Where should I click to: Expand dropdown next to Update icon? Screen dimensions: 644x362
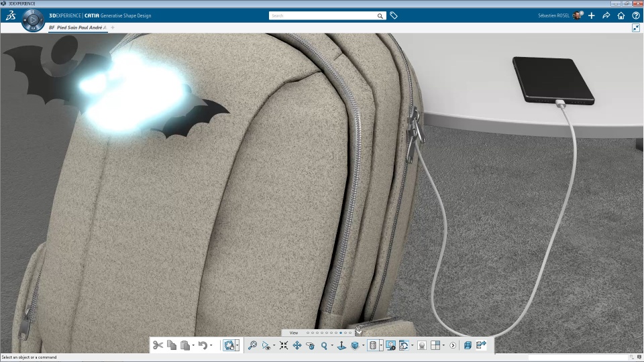click(237, 345)
